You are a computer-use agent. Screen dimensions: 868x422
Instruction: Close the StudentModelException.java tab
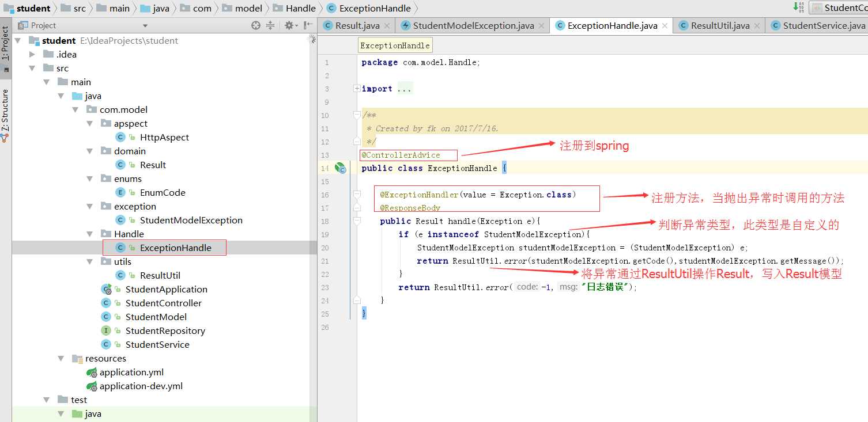click(x=541, y=25)
